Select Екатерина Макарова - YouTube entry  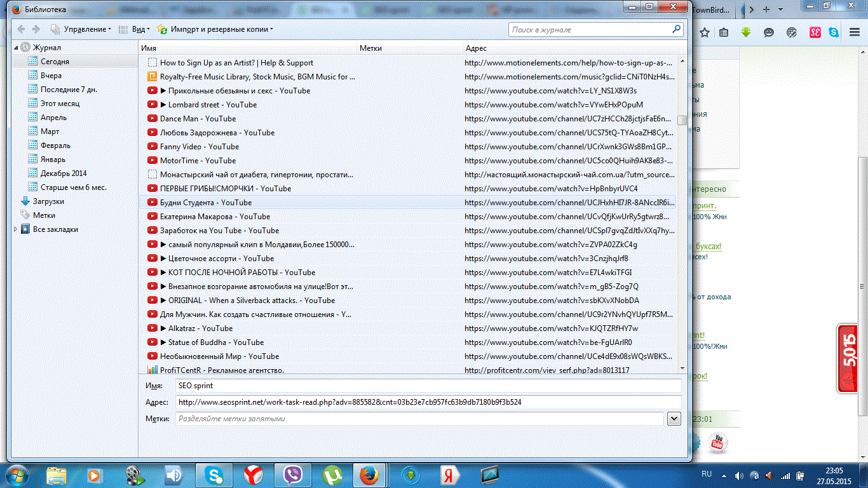point(408,217)
